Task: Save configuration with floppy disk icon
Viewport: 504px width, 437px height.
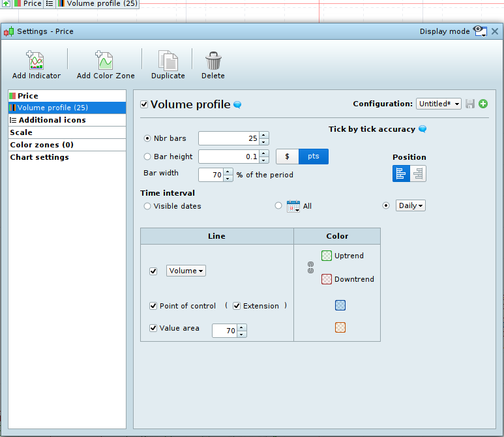Action: pyautogui.click(x=470, y=104)
